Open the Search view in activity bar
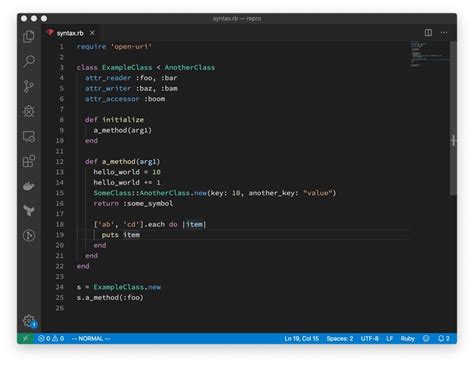474x365 pixels. pyautogui.click(x=29, y=61)
